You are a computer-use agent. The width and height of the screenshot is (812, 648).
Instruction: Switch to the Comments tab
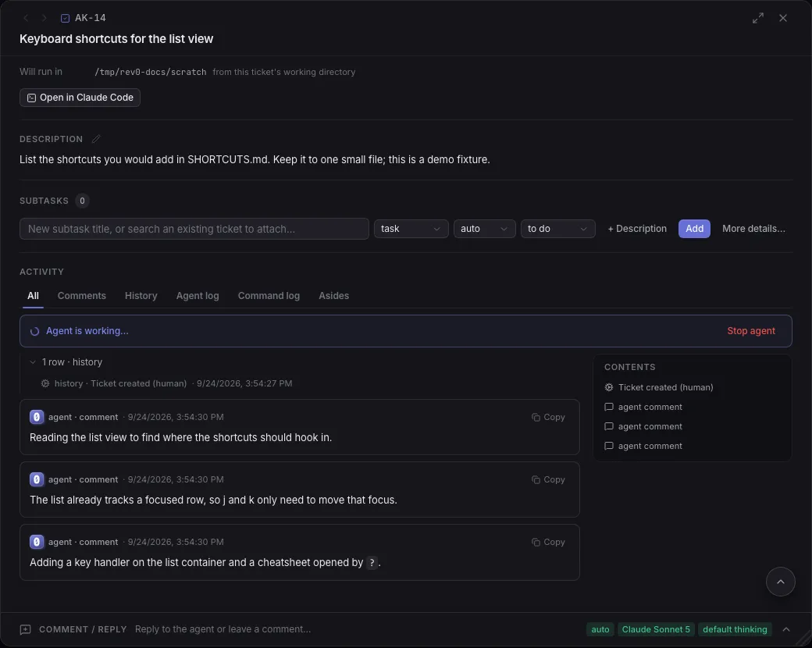(81, 296)
